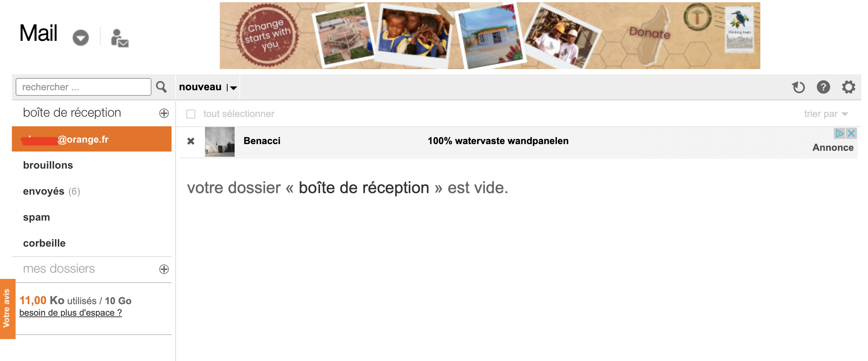Open the Votre avis feedback tab

pos(7,309)
